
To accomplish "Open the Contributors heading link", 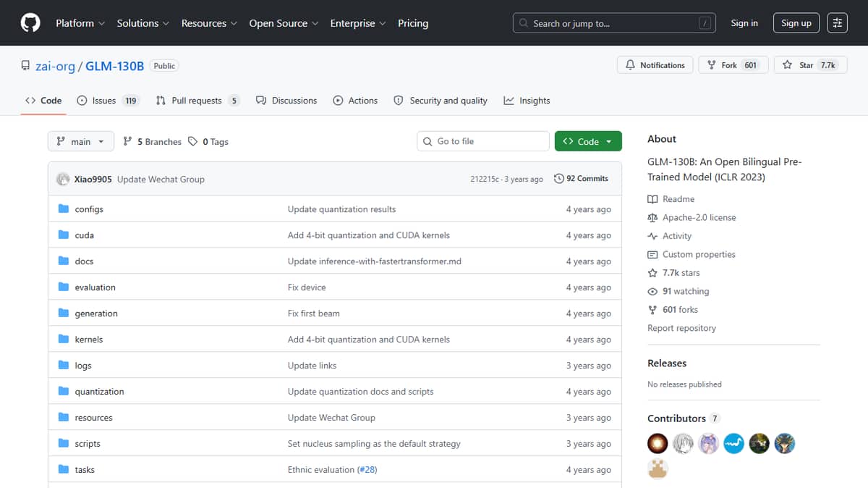I will [x=684, y=418].
